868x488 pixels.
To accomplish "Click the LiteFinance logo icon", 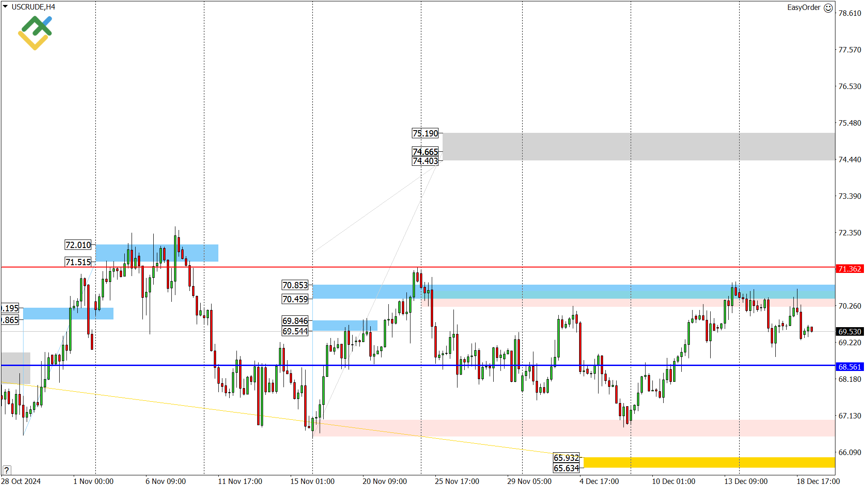I will click(35, 33).
